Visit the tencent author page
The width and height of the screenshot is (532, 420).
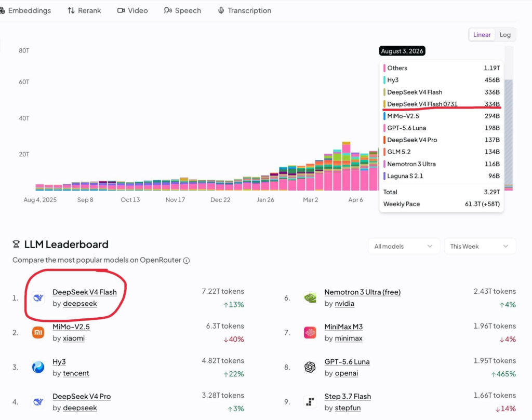76,373
